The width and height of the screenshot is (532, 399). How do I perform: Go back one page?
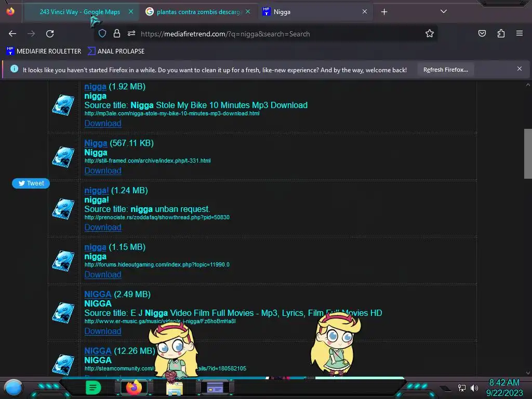click(x=12, y=34)
